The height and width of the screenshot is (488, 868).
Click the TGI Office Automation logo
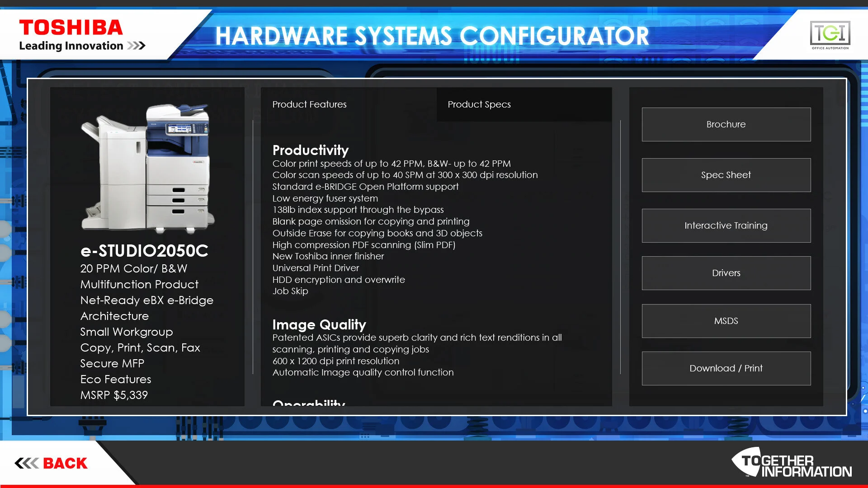830,34
